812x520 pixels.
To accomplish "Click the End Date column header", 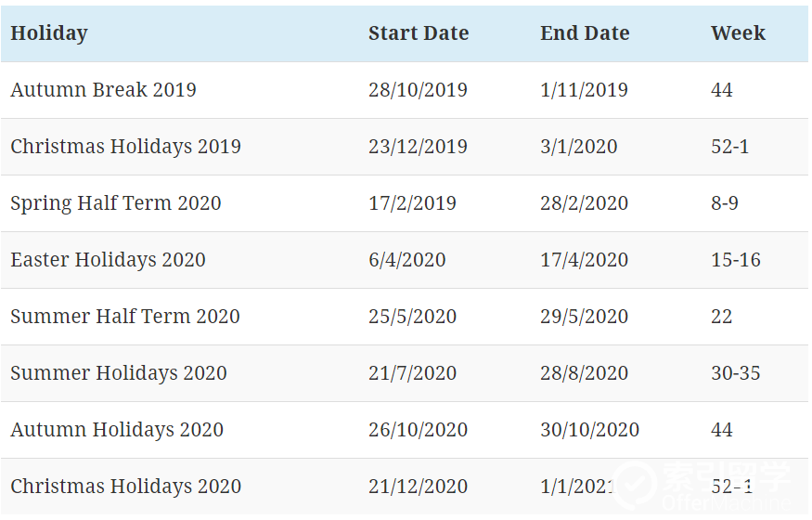I will [585, 33].
